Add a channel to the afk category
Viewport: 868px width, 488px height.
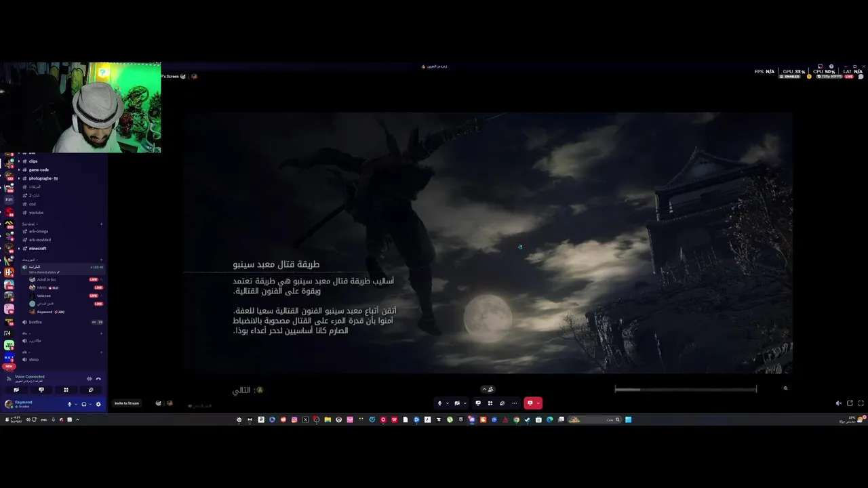coord(101,352)
